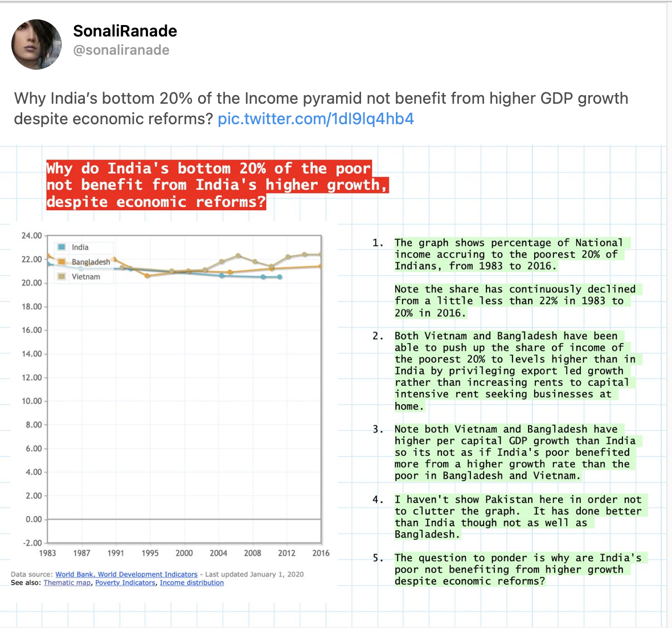Click the chart legend box

pyautogui.click(x=83, y=262)
